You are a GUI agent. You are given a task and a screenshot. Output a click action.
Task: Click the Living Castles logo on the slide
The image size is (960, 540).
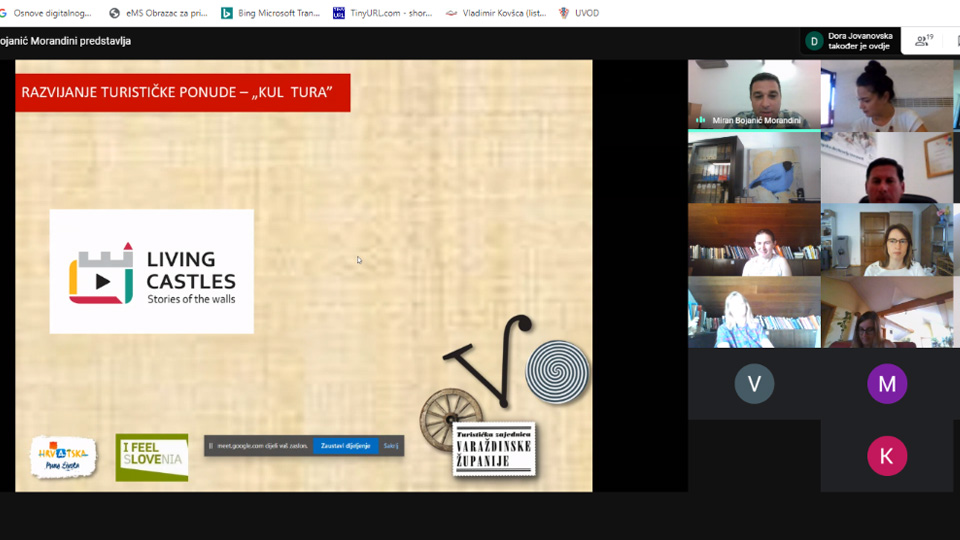click(x=151, y=271)
